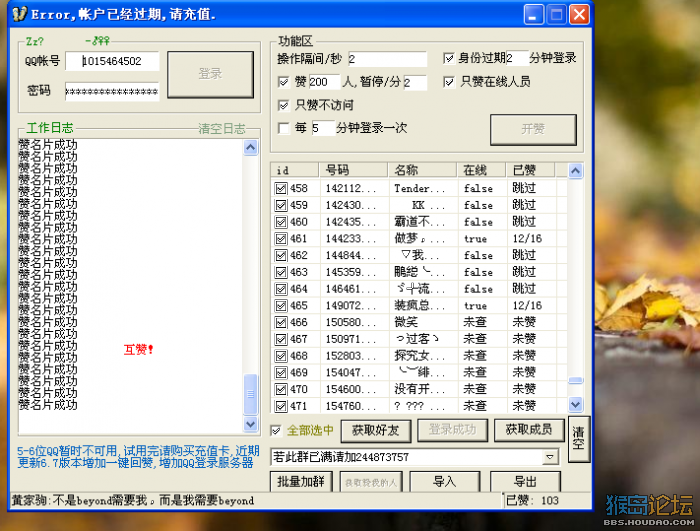Toggle checkbox for row 461
The width and height of the screenshot is (700, 531).
pos(281,239)
